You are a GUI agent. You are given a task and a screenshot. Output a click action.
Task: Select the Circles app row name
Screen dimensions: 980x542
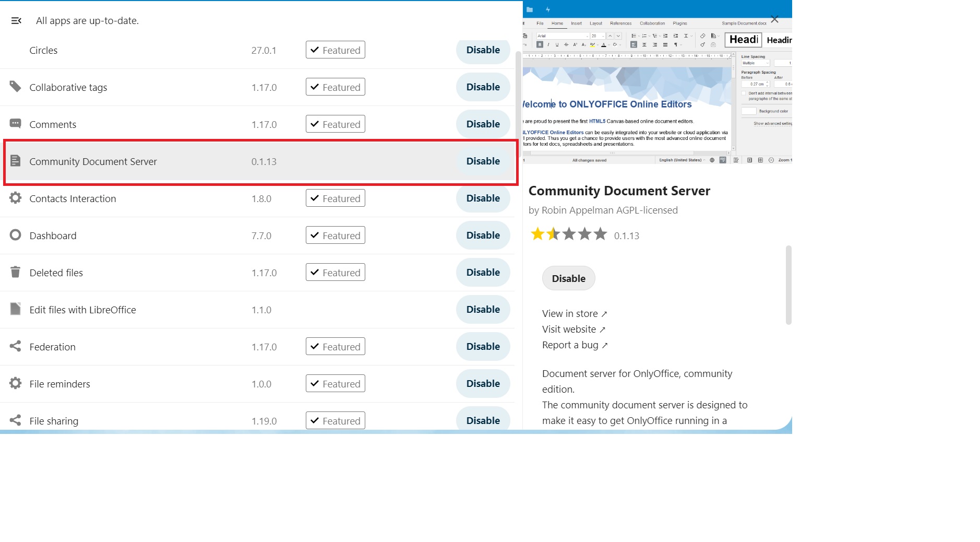coord(43,51)
